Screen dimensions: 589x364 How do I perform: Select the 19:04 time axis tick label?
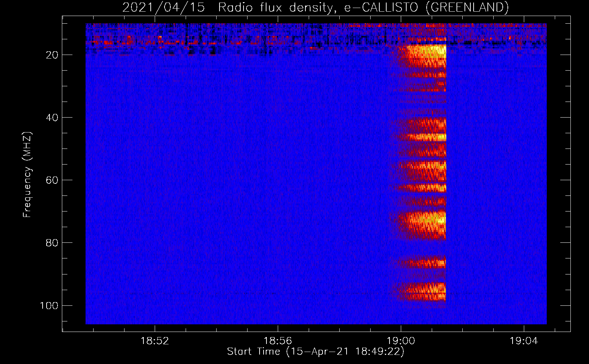coord(524,341)
